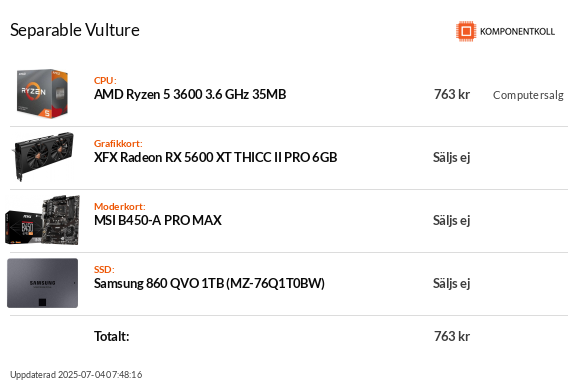The image size is (577, 388).
Task: Click the Samsung 860 QVO SSD image
Action: click(x=42, y=283)
